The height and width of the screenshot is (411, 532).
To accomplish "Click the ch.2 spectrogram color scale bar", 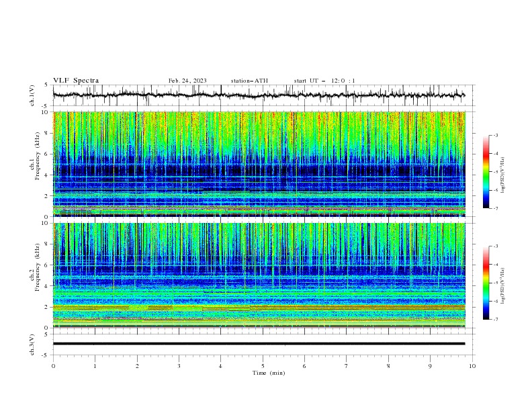I will (486, 283).
